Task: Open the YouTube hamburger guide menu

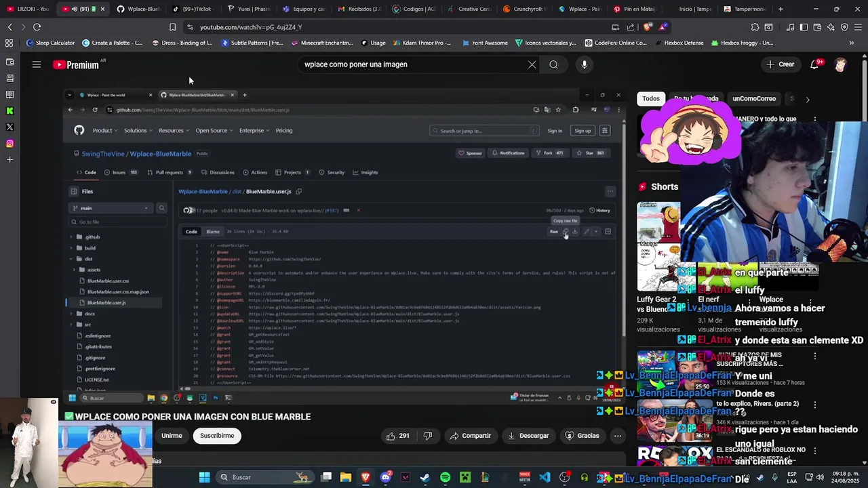Action: point(37,64)
